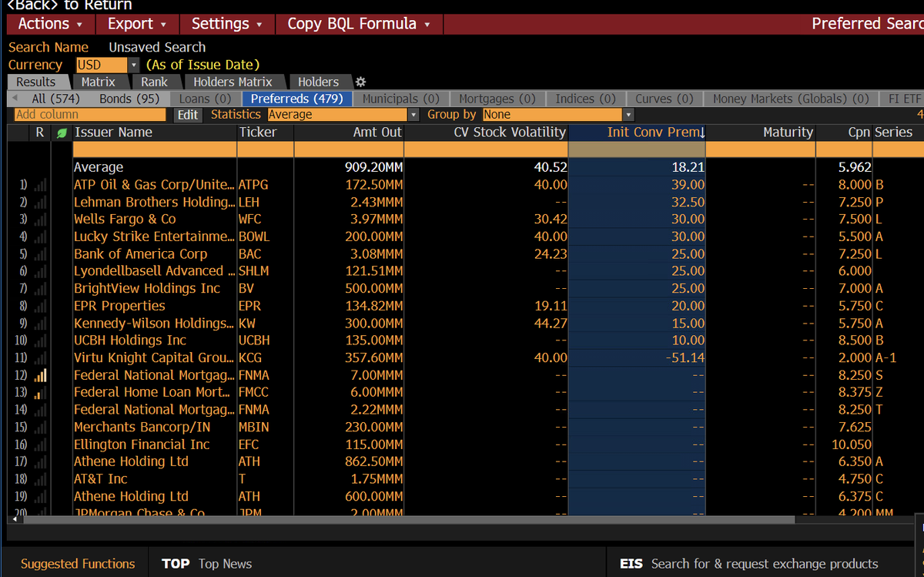This screenshot has height=577, width=924.
Task: Switch to the Results tab
Action: tap(36, 82)
